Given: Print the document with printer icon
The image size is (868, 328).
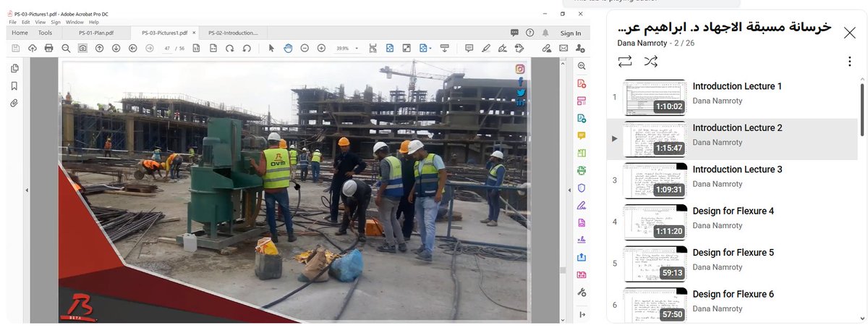Looking at the screenshot, I should pos(49,48).
